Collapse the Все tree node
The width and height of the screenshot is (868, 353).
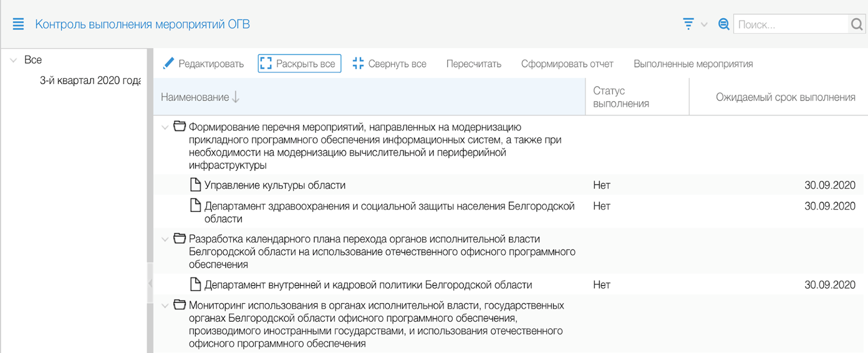click(x=13, y=60)
